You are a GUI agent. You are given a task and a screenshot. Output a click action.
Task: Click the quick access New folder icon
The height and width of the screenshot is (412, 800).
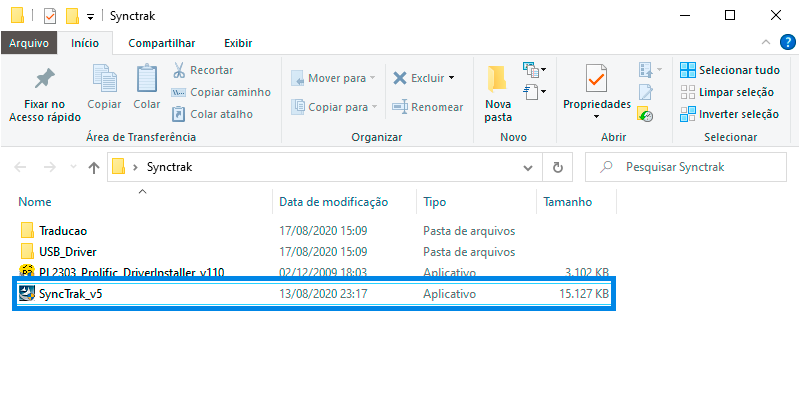[72, 16]
